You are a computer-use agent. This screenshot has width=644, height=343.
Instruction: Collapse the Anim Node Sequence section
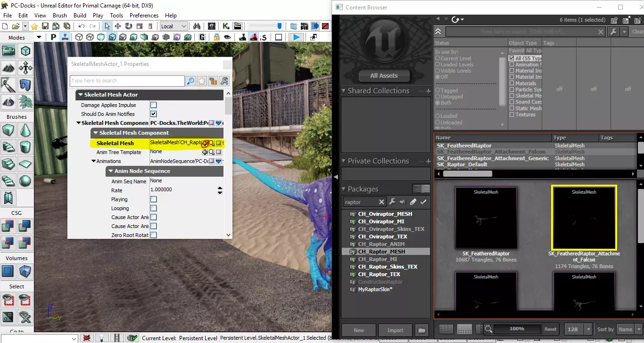coord(110,171)
